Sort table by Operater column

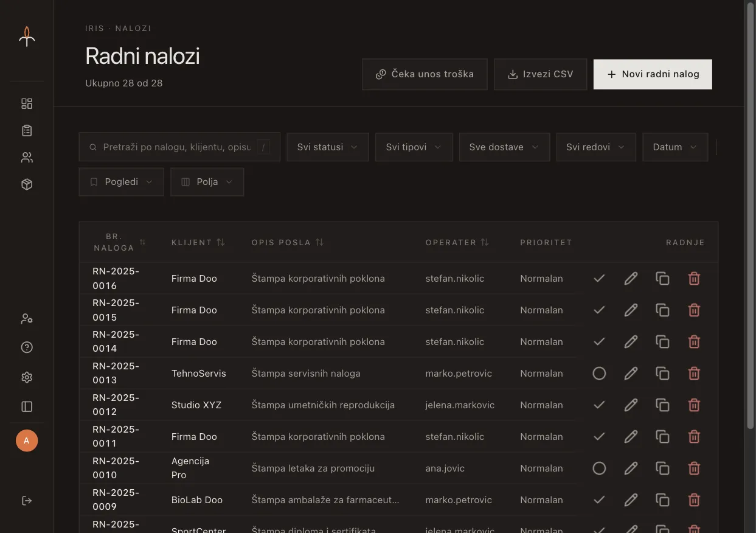point(457,242)
